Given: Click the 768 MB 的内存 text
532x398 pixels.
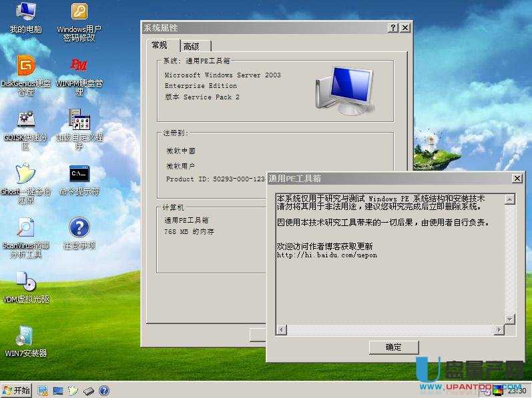Looking at the screenshot, I should pyautogui.click(x=189, y=232).
